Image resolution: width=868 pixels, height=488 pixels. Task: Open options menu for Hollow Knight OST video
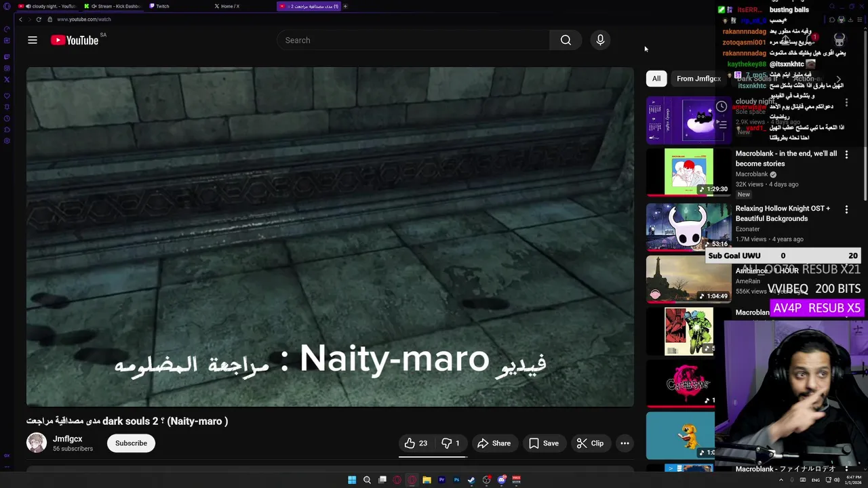coord(846,210)
